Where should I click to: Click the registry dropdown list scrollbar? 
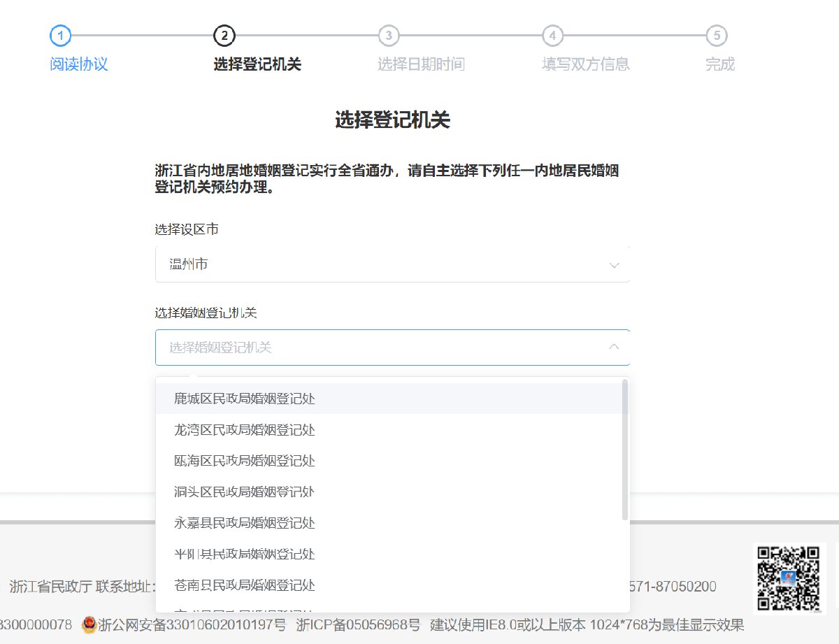coord(624,450)
